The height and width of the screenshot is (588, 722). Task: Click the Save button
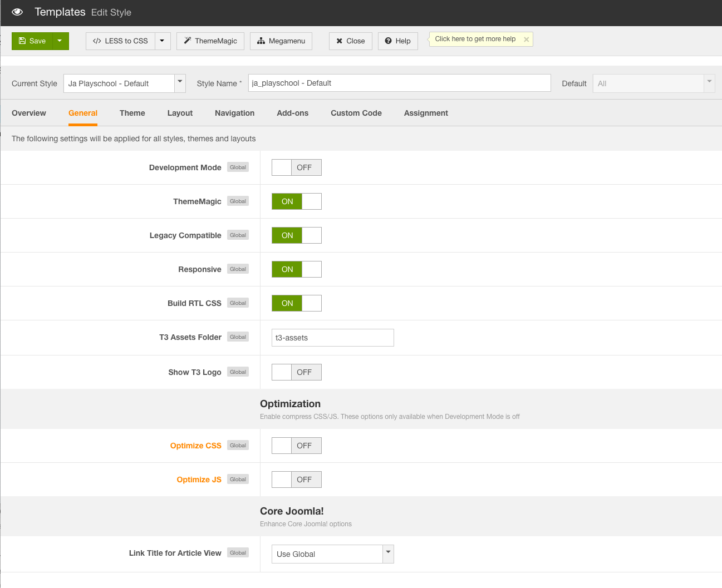coord(32,41)
